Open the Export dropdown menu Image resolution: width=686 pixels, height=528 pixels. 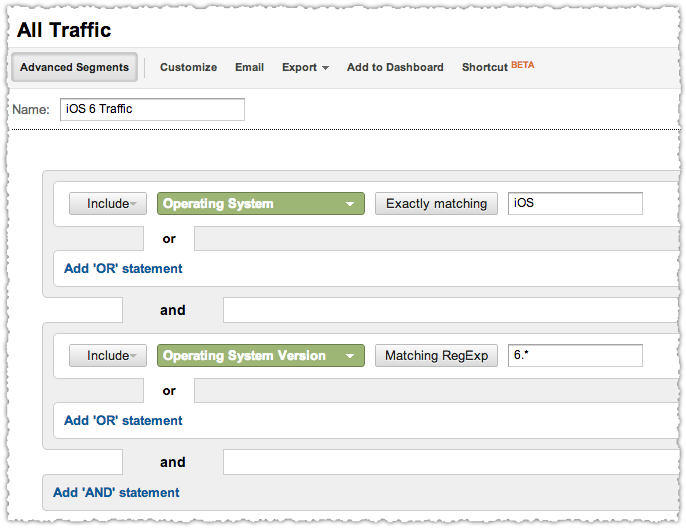[305, 67]
